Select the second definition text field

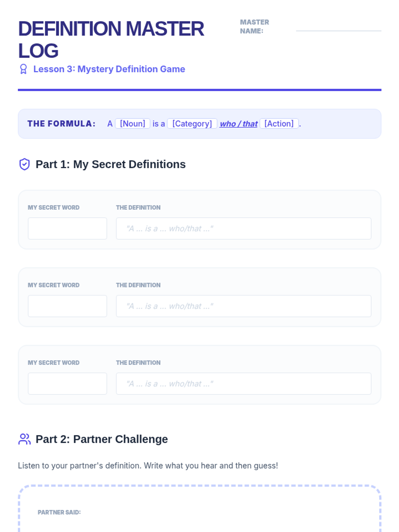tap(243, 306)
